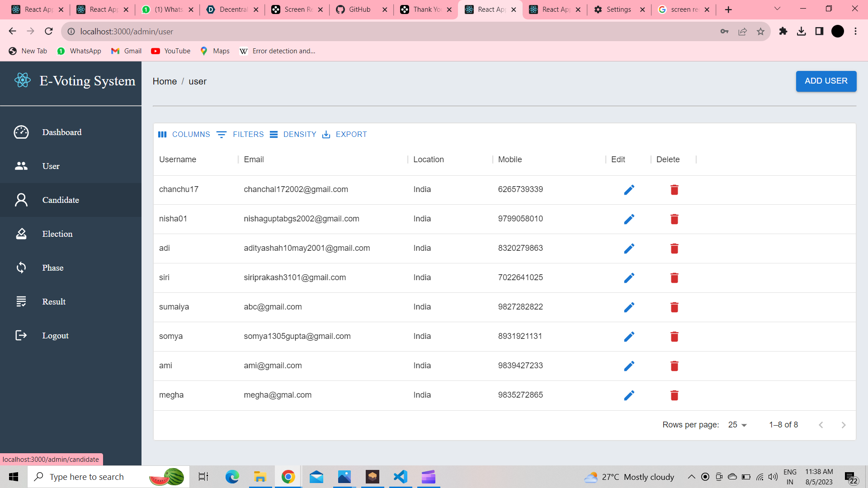
Task: Delete user nisha01 with trash icon
Action: [x=674, y=219]
